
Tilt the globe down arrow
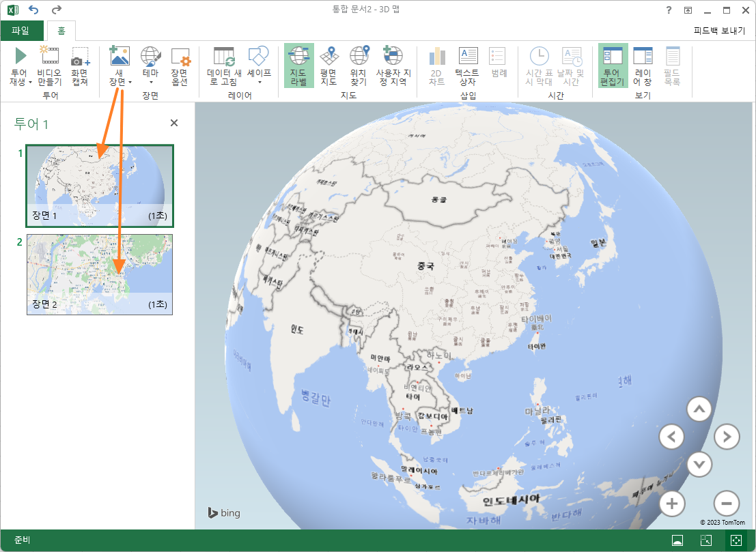pyautogui.click(x=699, y=465)
